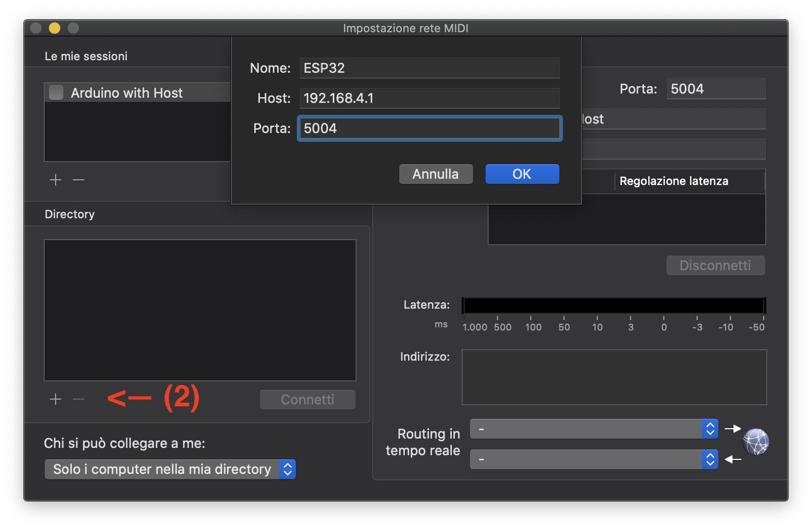Click the network globe icon
The height and width of the screenshot is (529, 812).
[x=755, y=442]
